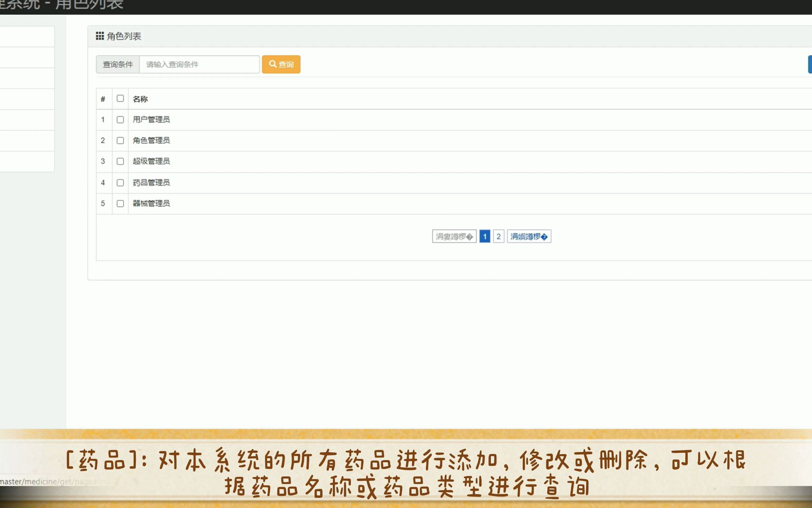Enable the 器械管理员 row checkbox
The width and height of the screenshot is (812, 508).
120,204
